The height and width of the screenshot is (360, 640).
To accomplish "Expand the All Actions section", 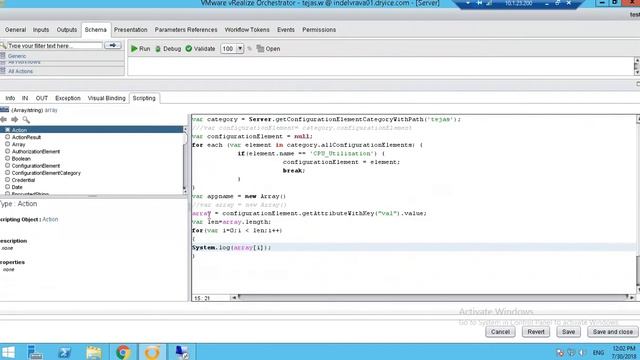I will coord(20,71).
